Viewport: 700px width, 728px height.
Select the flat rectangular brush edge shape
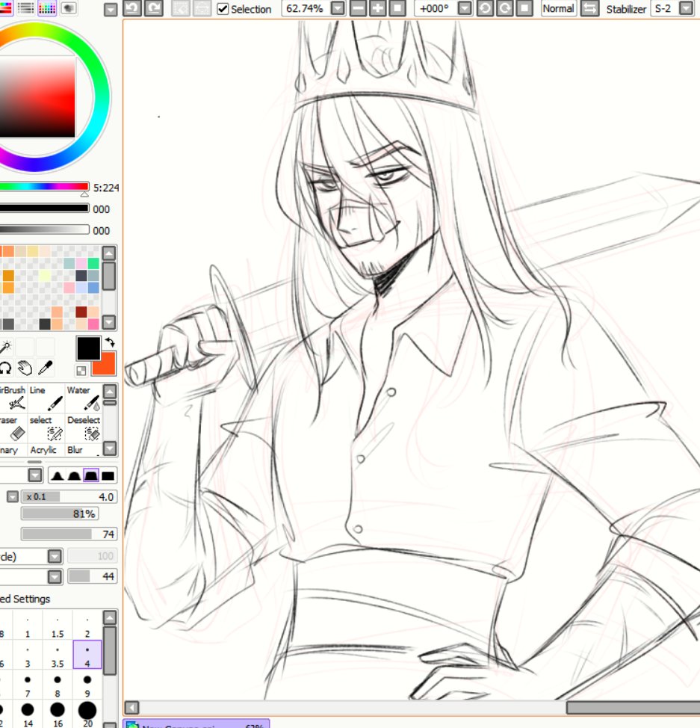[108, 475]
